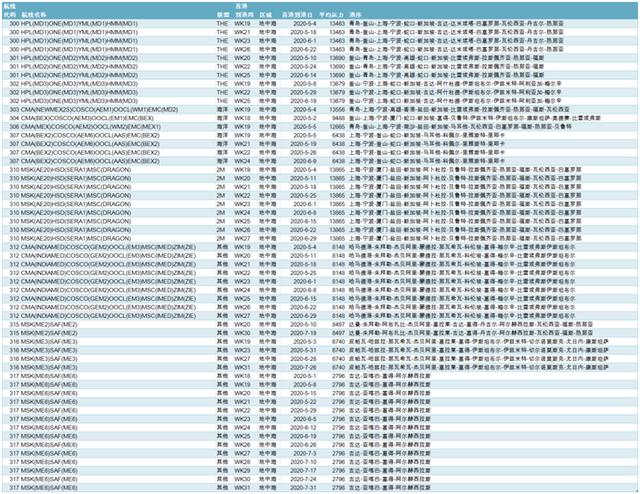This screenshot has width=640, height=494.
Task: Click week WK31 in route 316 row
Action: (242, 367)
